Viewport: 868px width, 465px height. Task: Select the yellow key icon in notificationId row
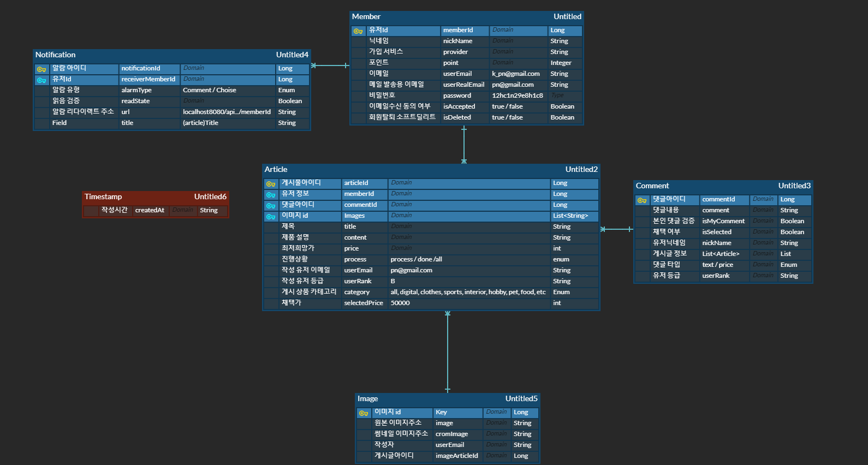tap(41, 69)
